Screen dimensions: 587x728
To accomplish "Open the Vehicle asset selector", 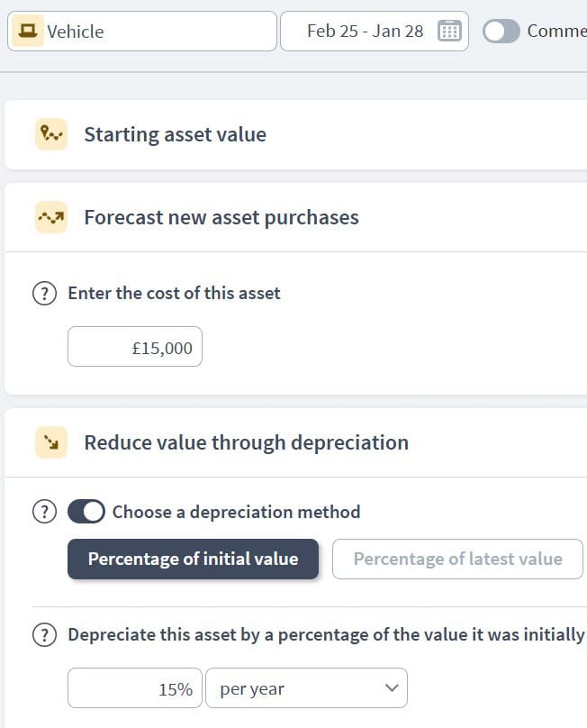I will click(142, 32).
